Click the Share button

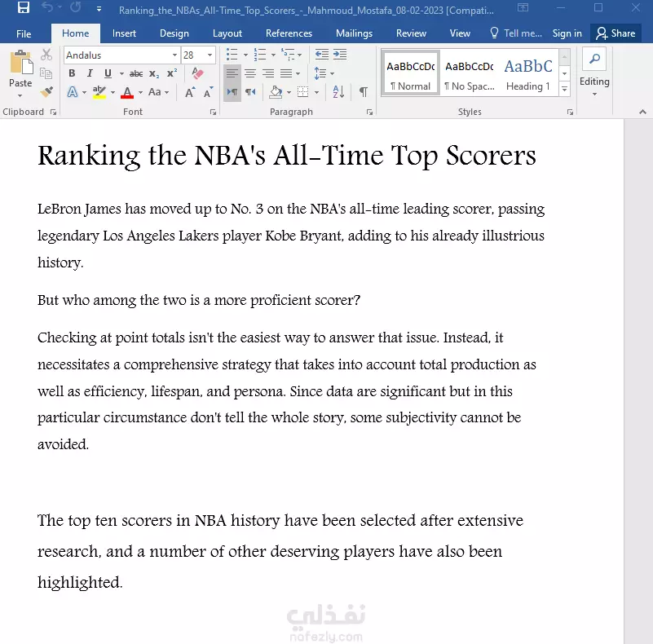pos(615,33)
